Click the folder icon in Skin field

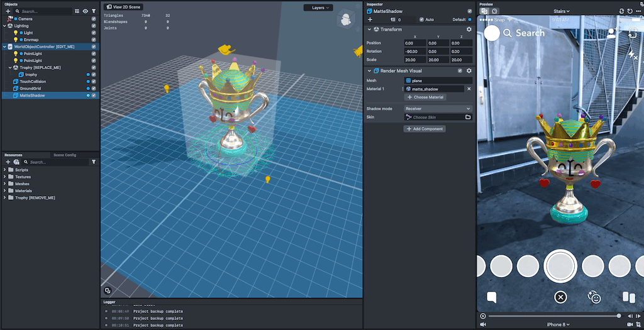tap(468, 118)
